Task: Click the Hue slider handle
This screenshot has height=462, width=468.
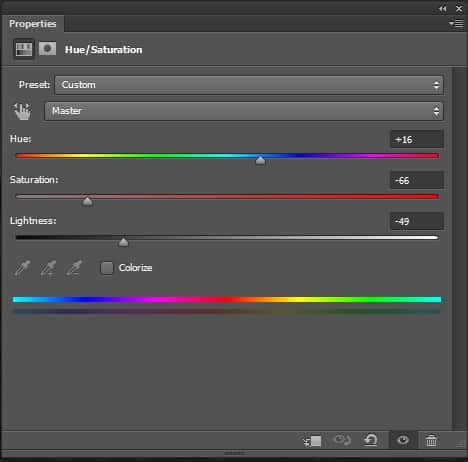Action: click(x=260, y=161)
